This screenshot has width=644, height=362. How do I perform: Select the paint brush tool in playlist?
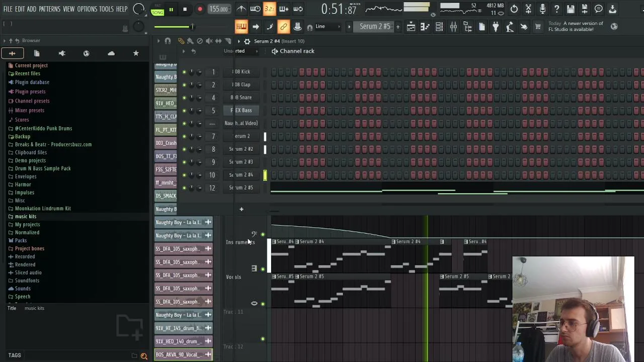tap(190, 41)
